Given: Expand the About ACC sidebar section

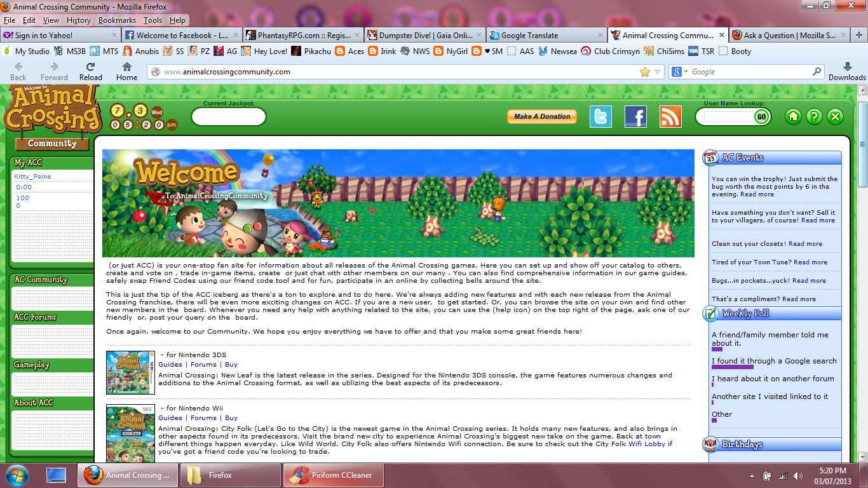Looking at the screenshot, I should pos(34,402).
